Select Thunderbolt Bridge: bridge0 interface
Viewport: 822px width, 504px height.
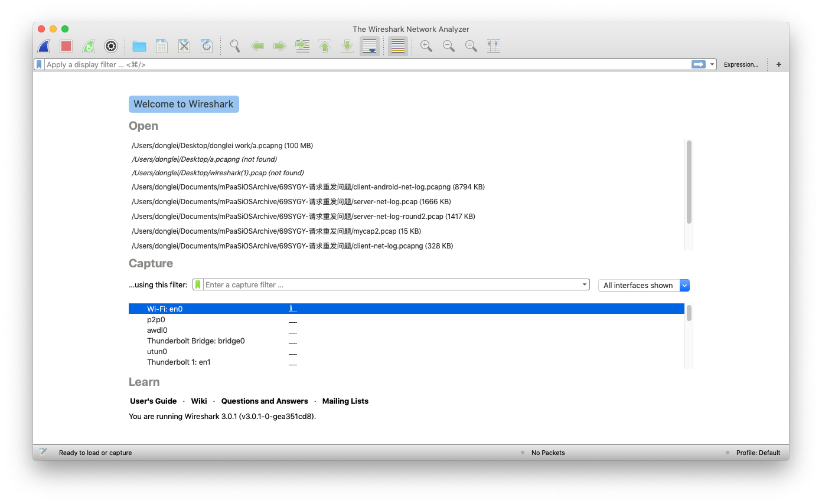point(406,341)
